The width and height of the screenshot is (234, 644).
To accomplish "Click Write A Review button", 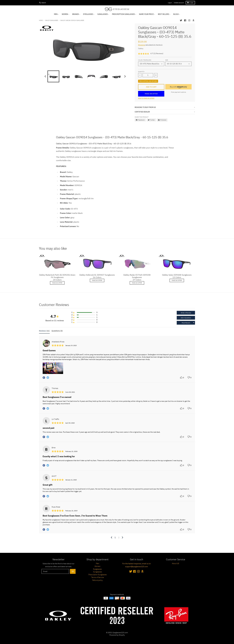I will tap(186, 313).
